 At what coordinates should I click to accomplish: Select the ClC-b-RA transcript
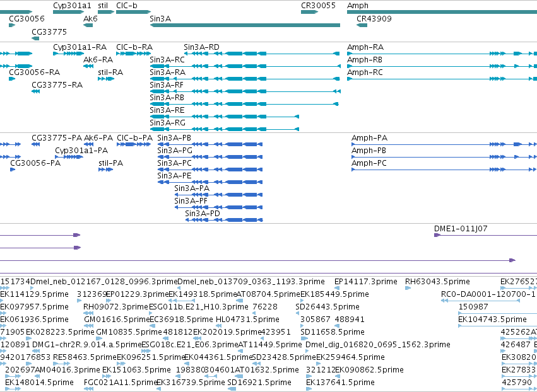click(x=134, y=54)
